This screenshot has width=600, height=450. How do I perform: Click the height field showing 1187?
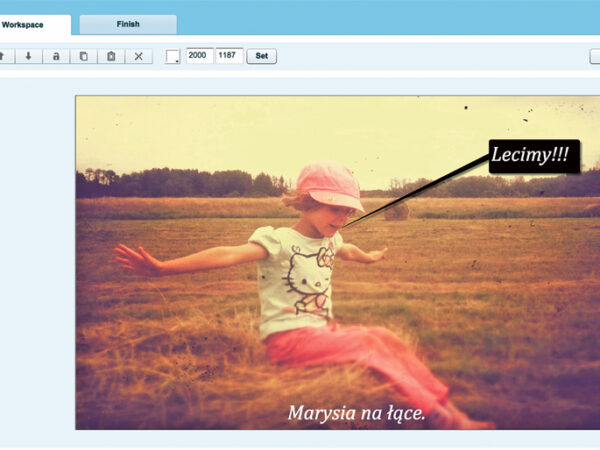point(229,56)
